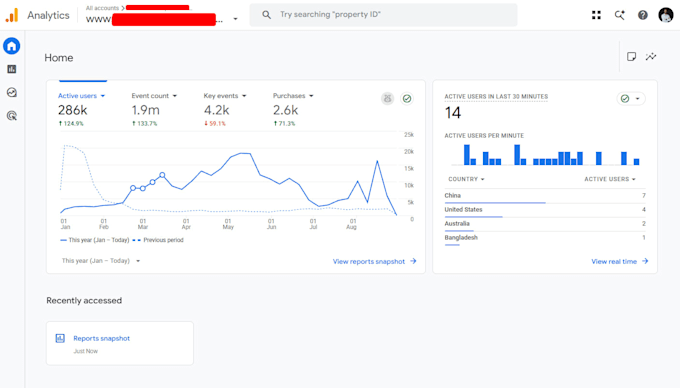Select the 2.6k purchases value

(285, 110)
